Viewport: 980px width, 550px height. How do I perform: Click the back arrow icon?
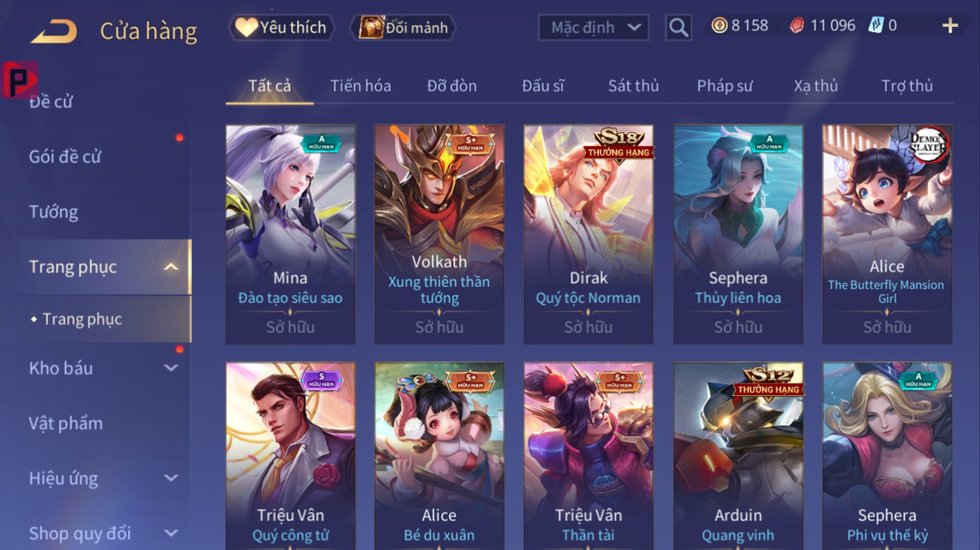(x=54, y=31)
